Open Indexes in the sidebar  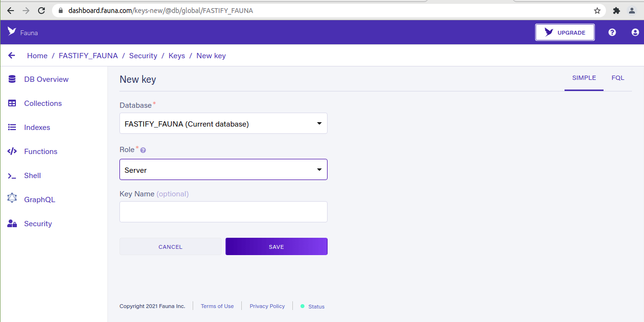click(37, 127)
